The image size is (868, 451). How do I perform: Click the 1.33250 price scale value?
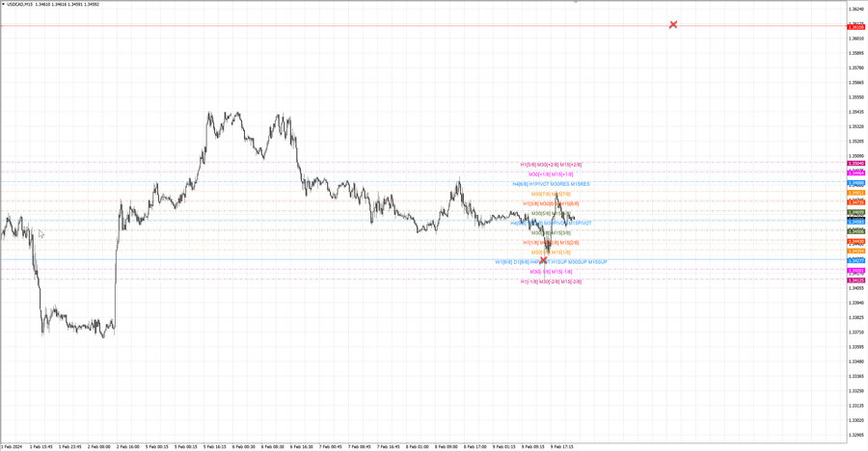pyautogui.click(x=855, y=390)
